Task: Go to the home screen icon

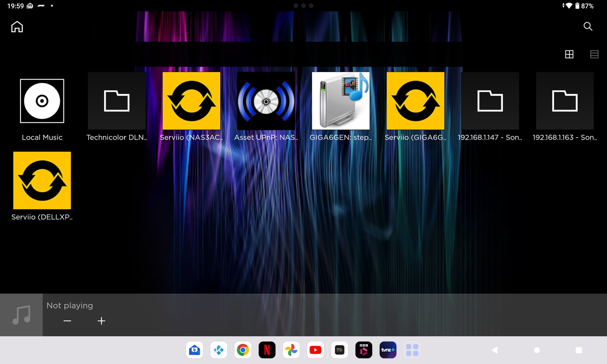Action: click(x=17, y=27)
